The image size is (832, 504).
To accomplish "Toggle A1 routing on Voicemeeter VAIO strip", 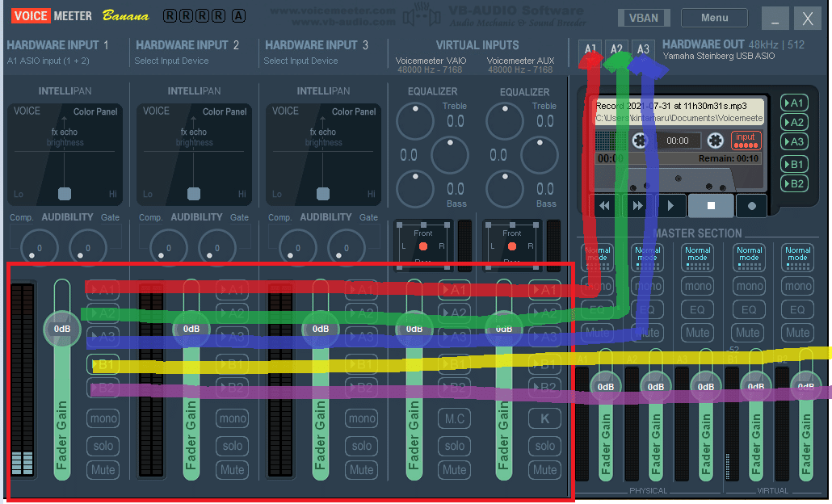I will [x=454, y=290].
